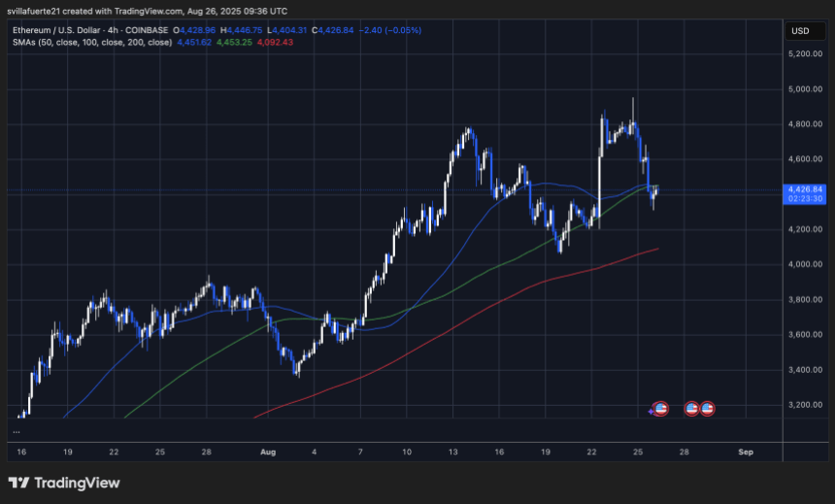Click the TradingView logo at the bottom
The width and height of the screenshot is (835, 504).
(65, 483)
